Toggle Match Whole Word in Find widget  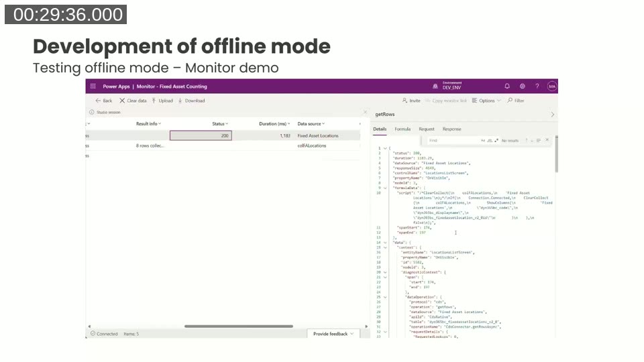pos(490,140)
